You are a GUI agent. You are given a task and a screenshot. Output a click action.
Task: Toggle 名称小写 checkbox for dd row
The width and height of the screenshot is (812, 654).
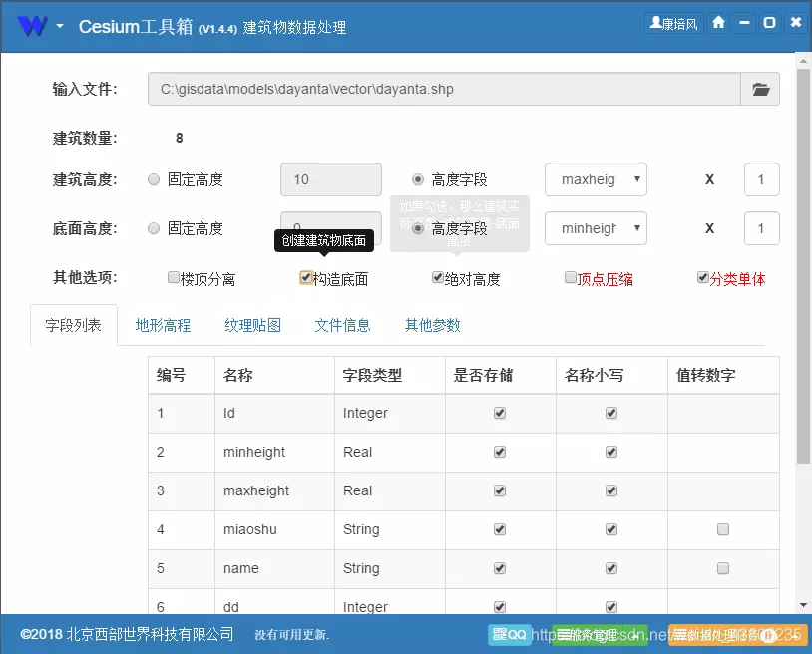point(611,607)
